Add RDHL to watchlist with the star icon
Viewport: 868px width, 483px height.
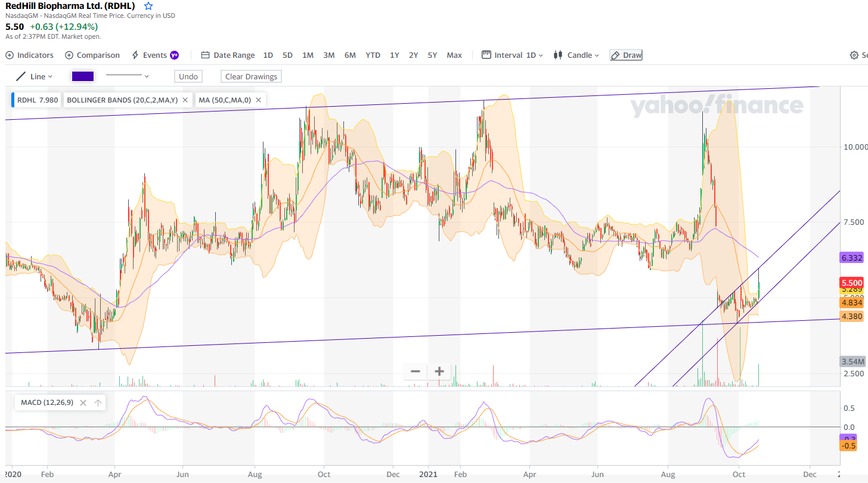pos(148,6)
